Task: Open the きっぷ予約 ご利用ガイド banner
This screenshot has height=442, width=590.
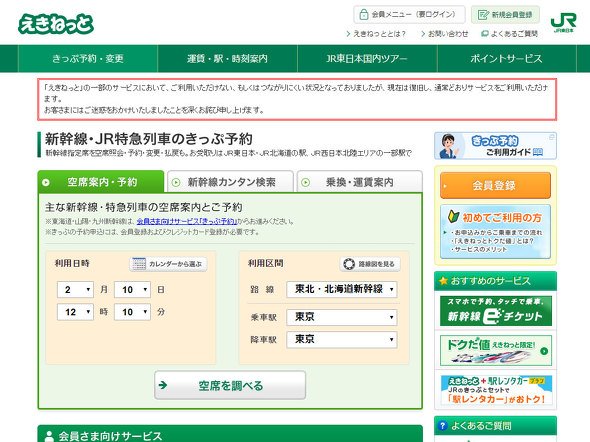Action: click(495, 146)
